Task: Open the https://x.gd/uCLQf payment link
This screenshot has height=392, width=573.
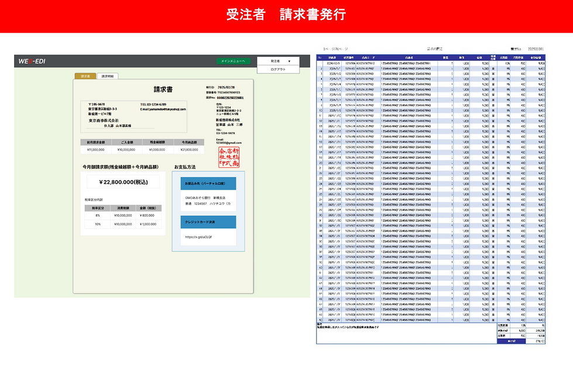Action: (x=198, y=237)
